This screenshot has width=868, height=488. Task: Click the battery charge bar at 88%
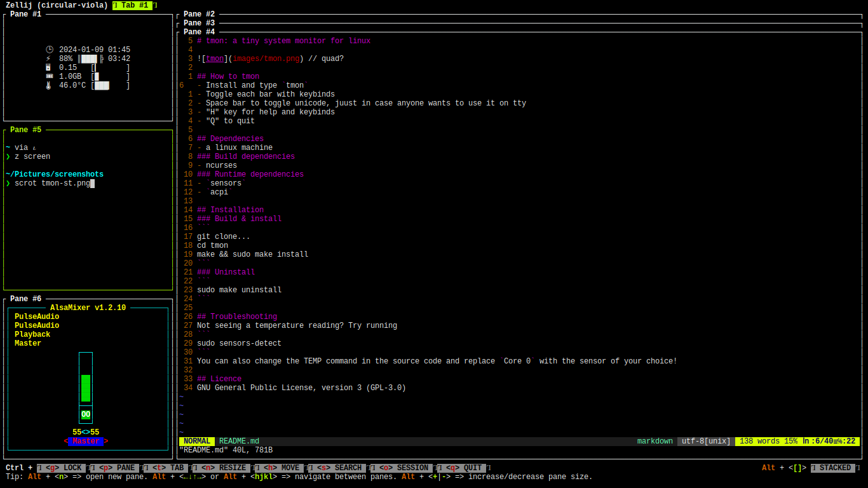[91, 58]
